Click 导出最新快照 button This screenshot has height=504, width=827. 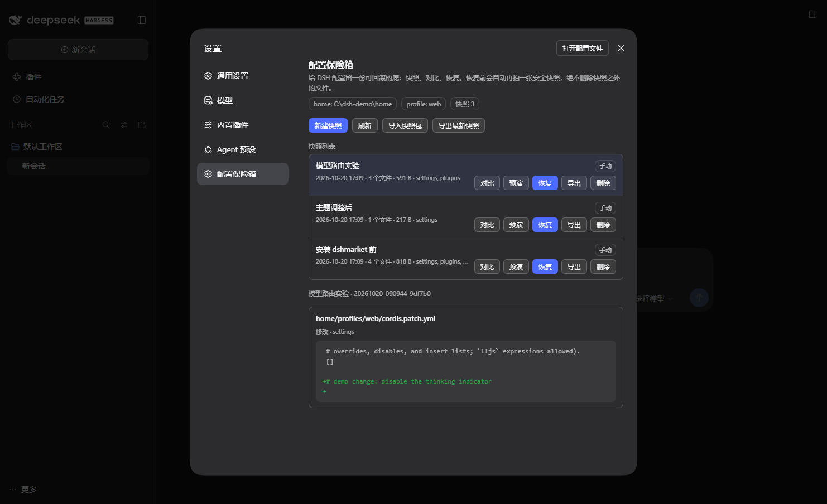click(459, 125)
